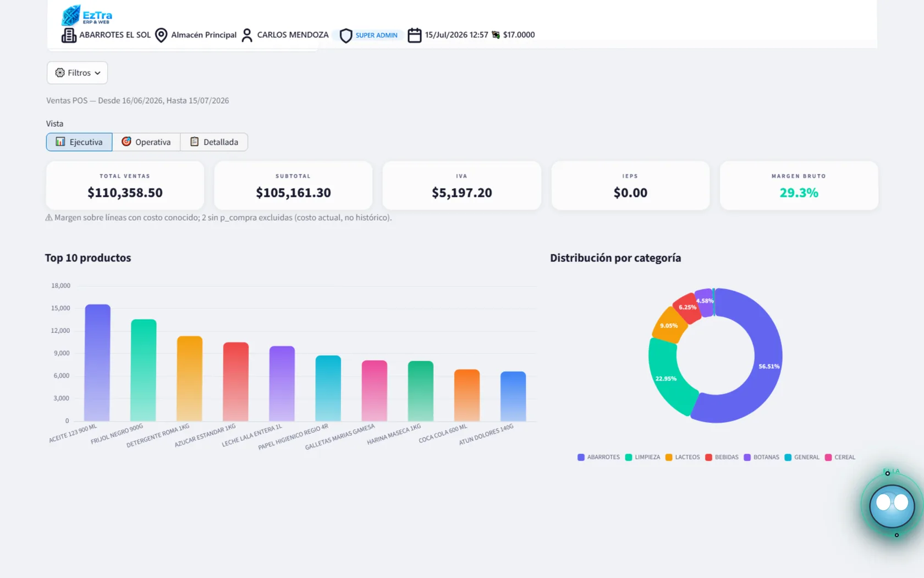Click the IEPS $0.00 card
This screenshot has width=924, height=578.
click(x=630, y=186)
